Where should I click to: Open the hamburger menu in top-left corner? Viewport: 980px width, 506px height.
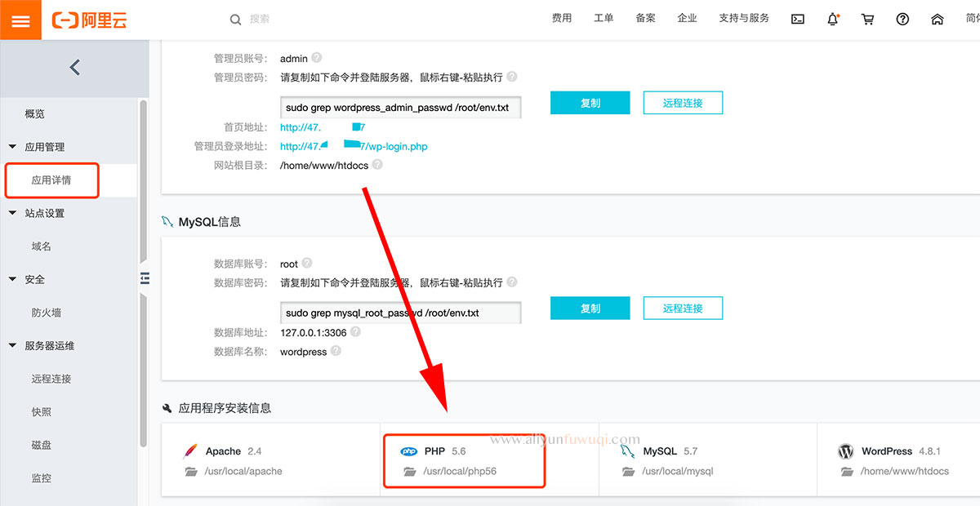coord(20,20)
